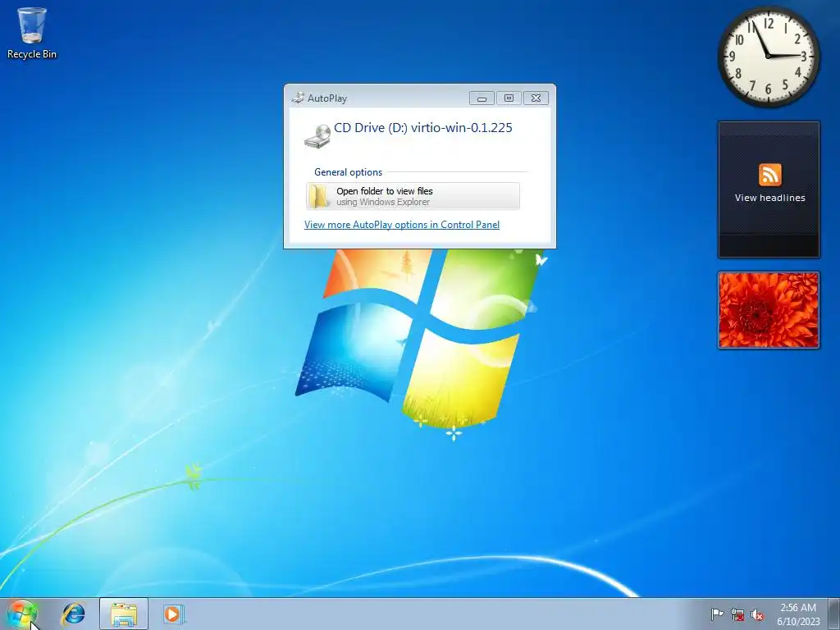Image resolution: width=840 pixels, height=630 pixels.
Task: Launch Internet Explorer from taskbar
Action: (x=73, y=614)
